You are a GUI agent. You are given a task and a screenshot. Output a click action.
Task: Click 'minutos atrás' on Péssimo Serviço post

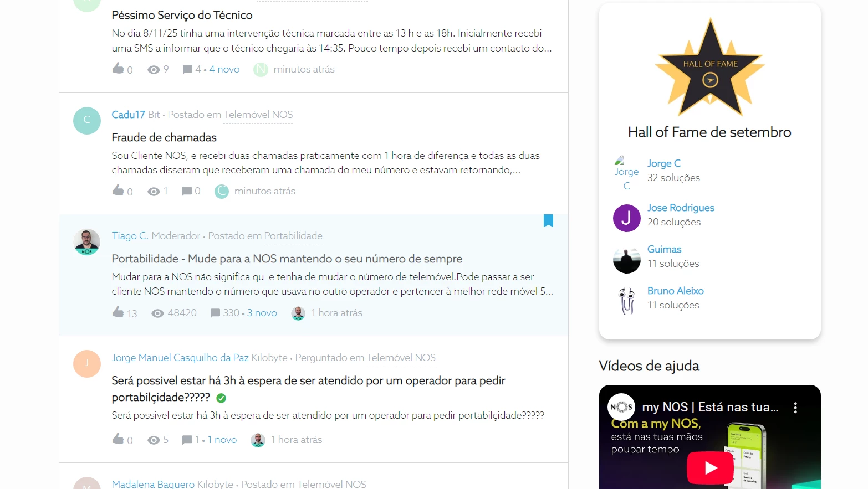[x=304, y=69]
